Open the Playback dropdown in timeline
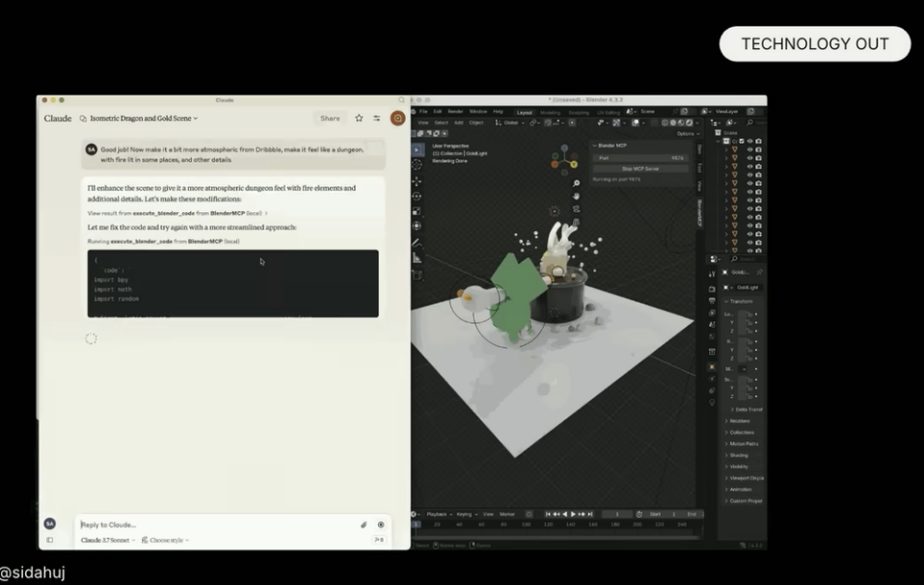Screen dimensions: 924x585 tap(439, 515)
